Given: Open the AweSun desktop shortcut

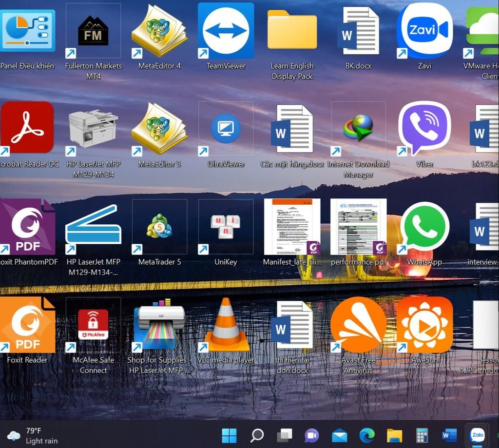Looking at the screenshot, I should pyautogui.click(x=424, y=325).
